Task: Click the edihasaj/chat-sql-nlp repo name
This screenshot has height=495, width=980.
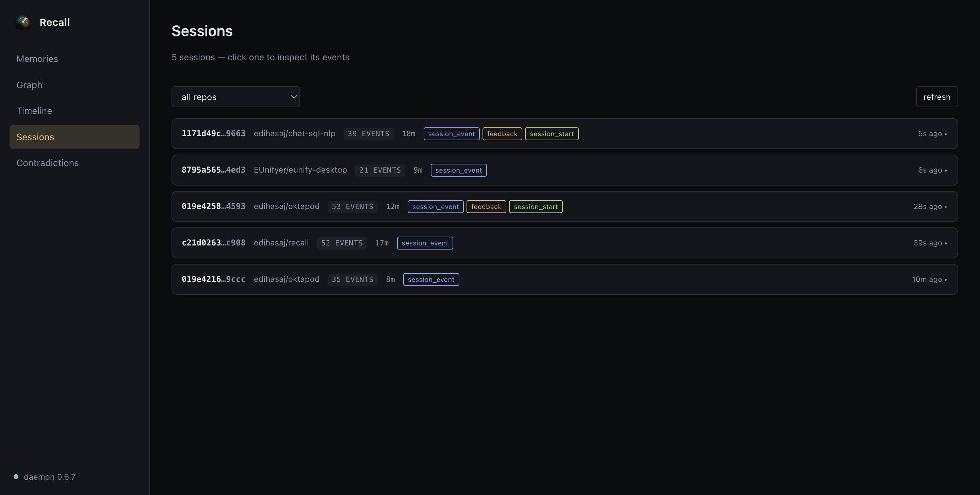Action: click(x=294, y=133)
